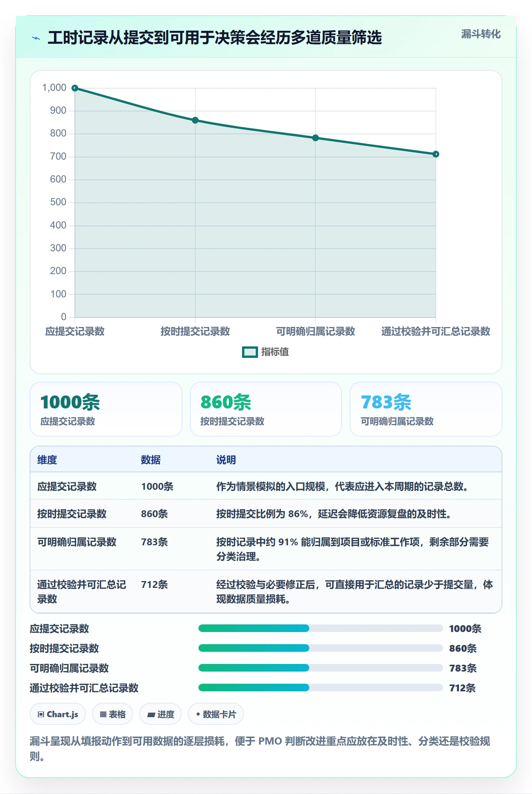The width and height of the screenshot is (532, 794).
Task: Click x-axis label 通过校验并可汇总记录数
Action: click(x=436, y=331)
